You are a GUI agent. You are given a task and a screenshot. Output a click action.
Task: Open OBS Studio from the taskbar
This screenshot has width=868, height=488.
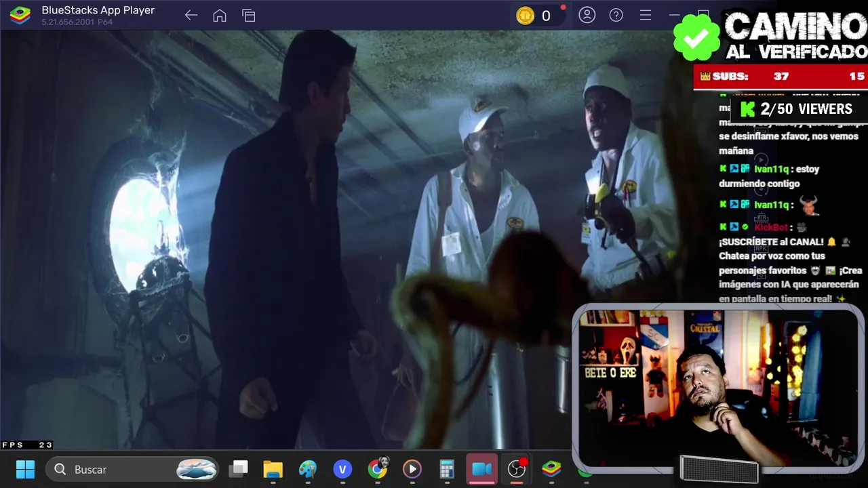click(517, 468)
